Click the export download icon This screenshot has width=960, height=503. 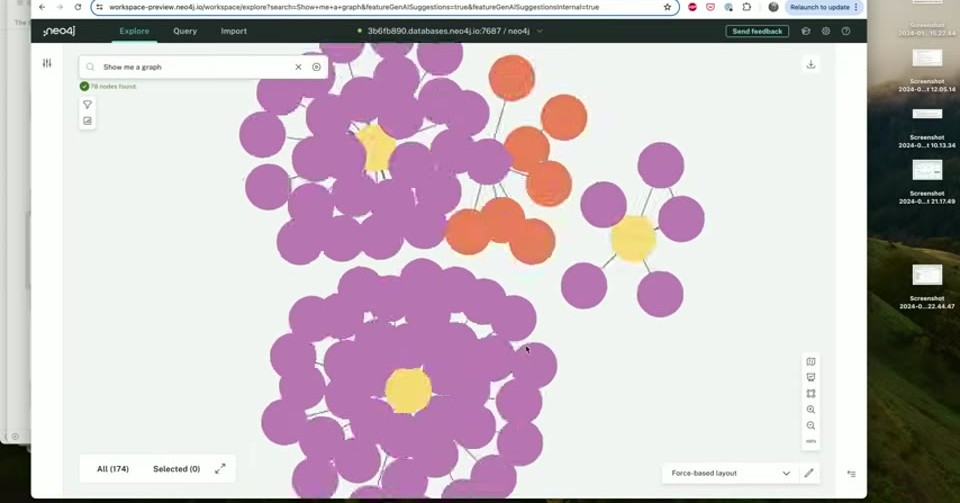[811, 64]
